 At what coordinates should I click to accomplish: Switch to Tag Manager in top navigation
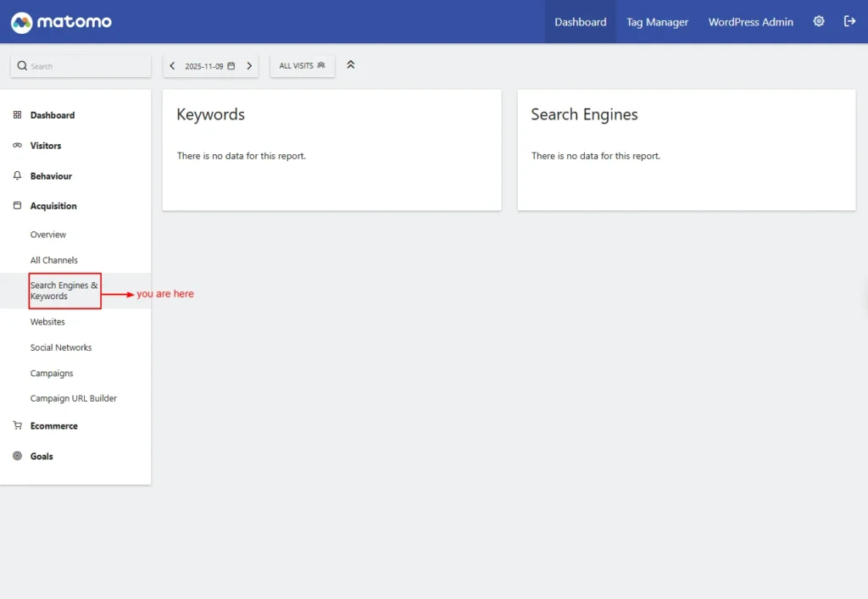657,22
